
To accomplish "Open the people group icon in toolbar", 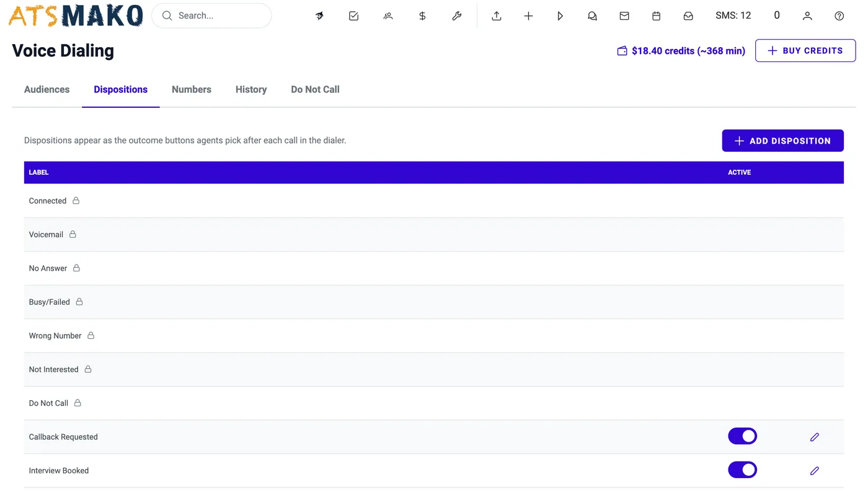I will click(x=388, y=16).
